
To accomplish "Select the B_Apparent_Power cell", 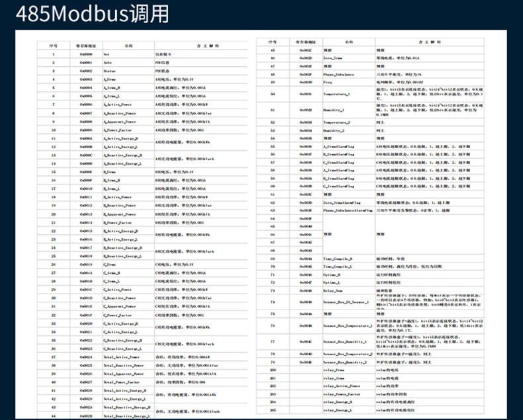I will point(120,214).
